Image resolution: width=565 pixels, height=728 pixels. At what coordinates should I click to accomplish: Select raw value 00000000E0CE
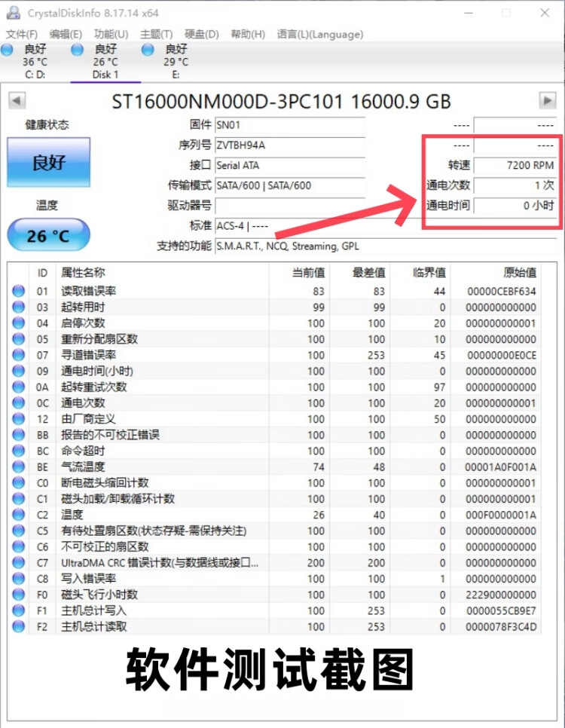click(x=502, y=355)
